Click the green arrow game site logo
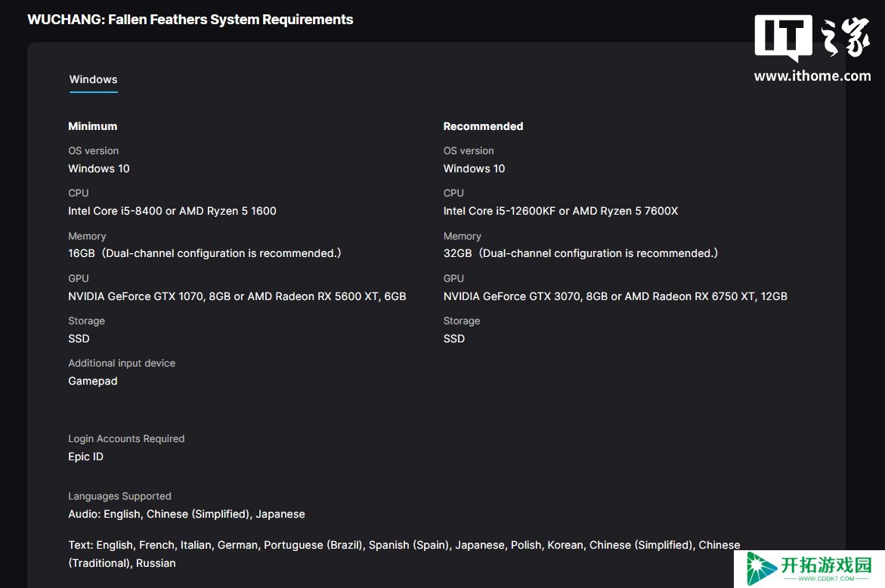This screenshot has width=885, height=588. coord(761,569)
